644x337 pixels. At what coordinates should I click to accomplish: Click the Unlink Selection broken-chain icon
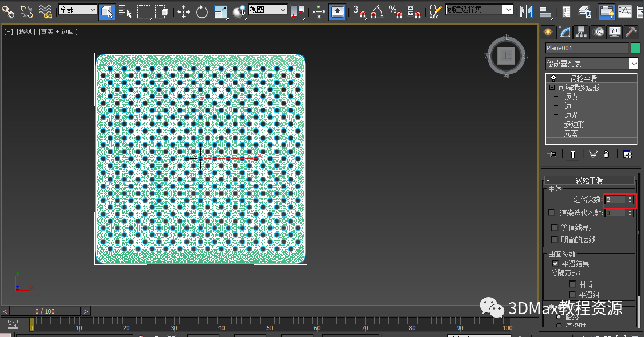click(x=26, y=11)
